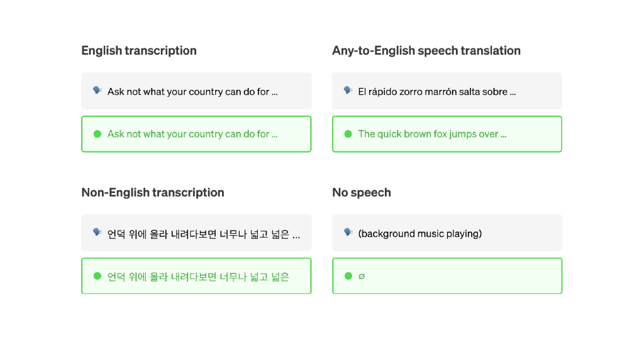The image size is (644, 337).
Task: Click speaker icon beside Spanish sentence
Action: (x=348, y=91)
